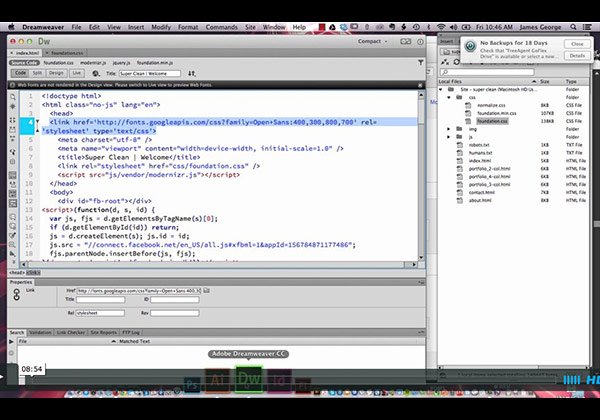This screenshot has width=600, height=420.
Task: Click the vertical scrollbar of the code view
Action: pyautogui.click(x=421, y=176)
